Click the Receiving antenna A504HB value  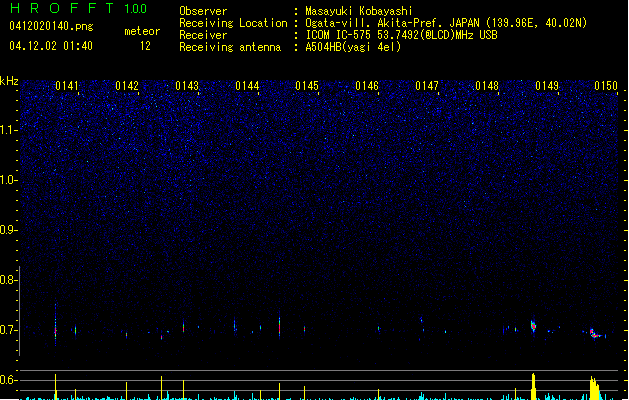pos(353,47)
